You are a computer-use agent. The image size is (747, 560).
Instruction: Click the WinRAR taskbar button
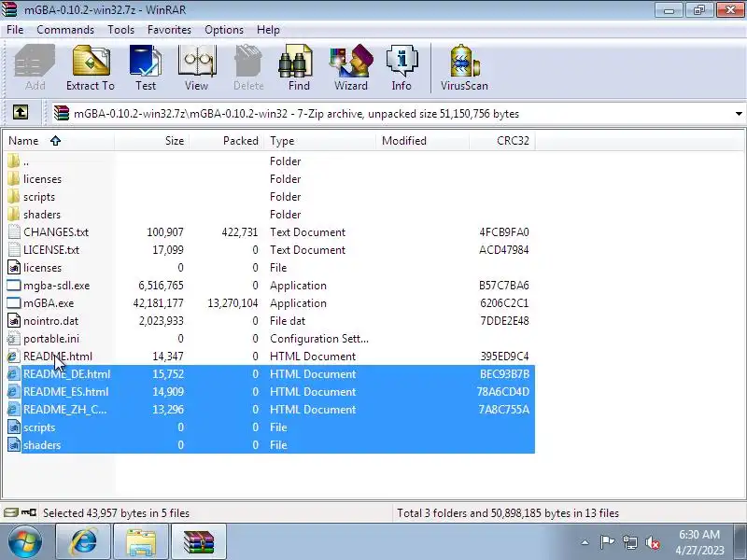[198, 542]
